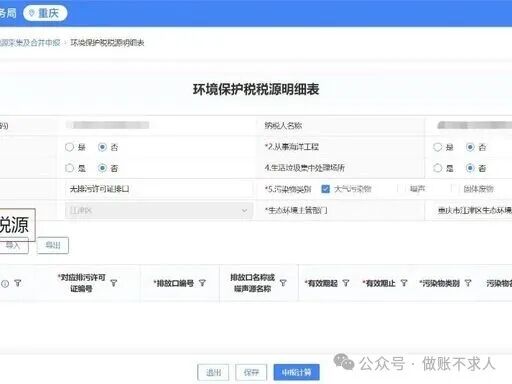Image resolution: width=512 pixels, height=384 pixels.
Task: Filter icon next to the info circle icon
Action: click(18, 283)
